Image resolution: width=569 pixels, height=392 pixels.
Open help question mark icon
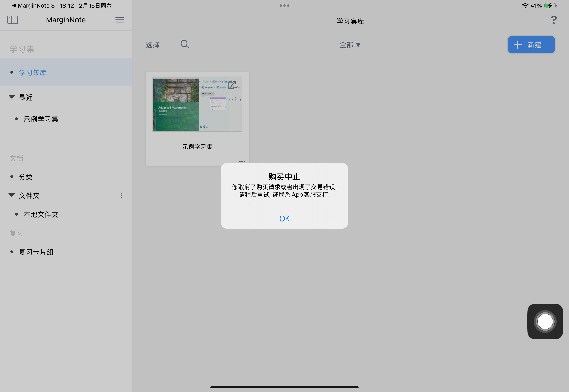pyautogui.click(x=553, y=20)
